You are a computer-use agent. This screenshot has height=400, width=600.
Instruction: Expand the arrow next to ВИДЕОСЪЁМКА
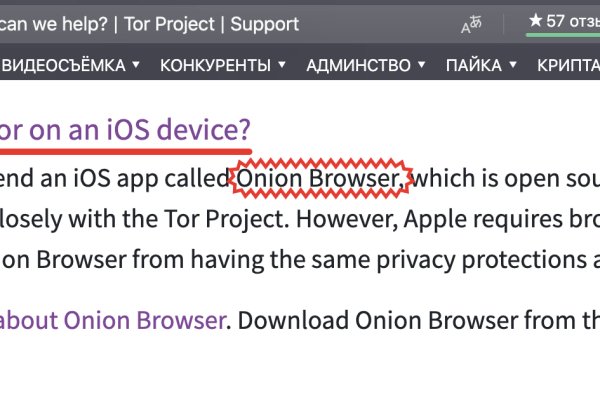(136, 66)
